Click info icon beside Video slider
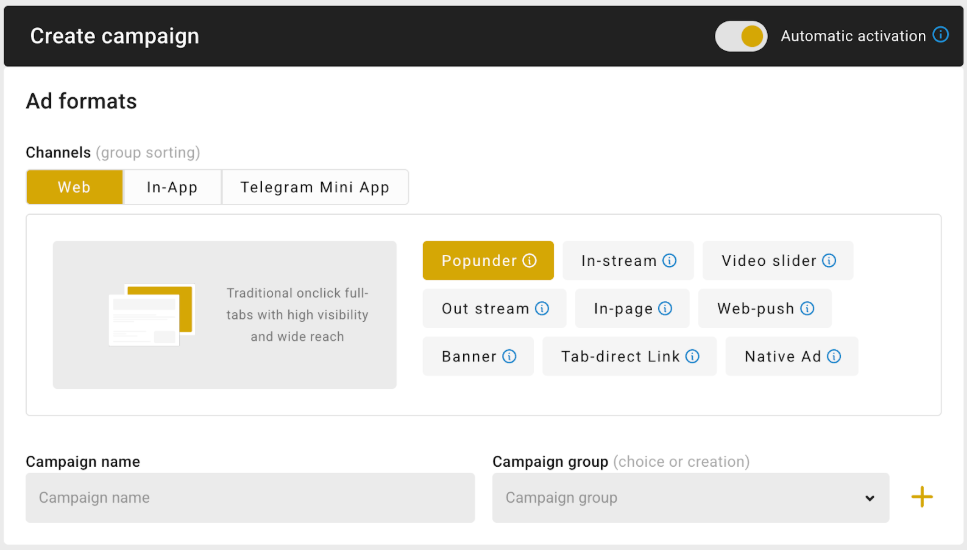 829,261
